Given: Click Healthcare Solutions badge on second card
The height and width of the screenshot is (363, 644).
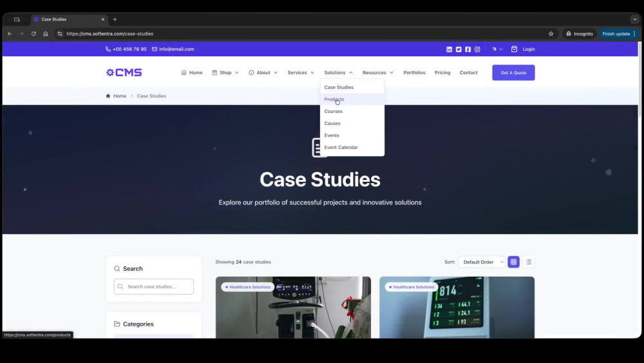Looking at the screenshot, I should point(411,287).
